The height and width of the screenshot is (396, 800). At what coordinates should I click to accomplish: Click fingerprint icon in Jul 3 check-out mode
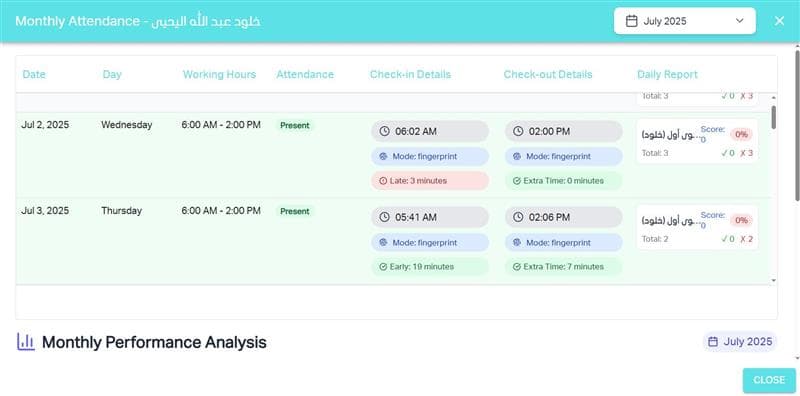(x=517, y=243)
